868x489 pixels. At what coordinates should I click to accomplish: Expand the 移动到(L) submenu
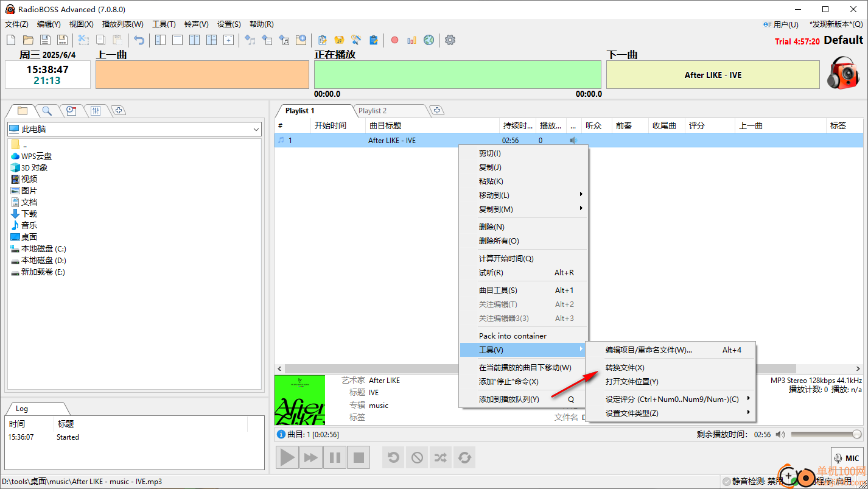click(x=523, y=195)
